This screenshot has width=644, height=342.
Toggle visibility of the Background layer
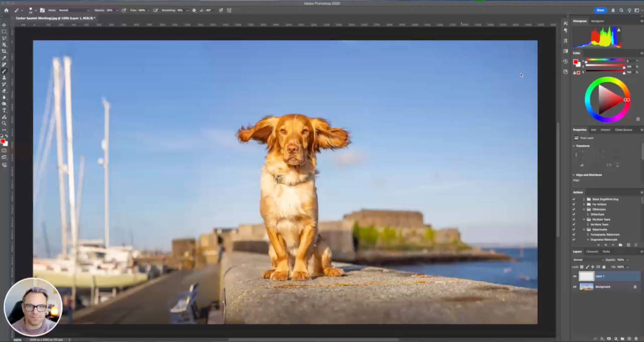click(x=575, y=287)
